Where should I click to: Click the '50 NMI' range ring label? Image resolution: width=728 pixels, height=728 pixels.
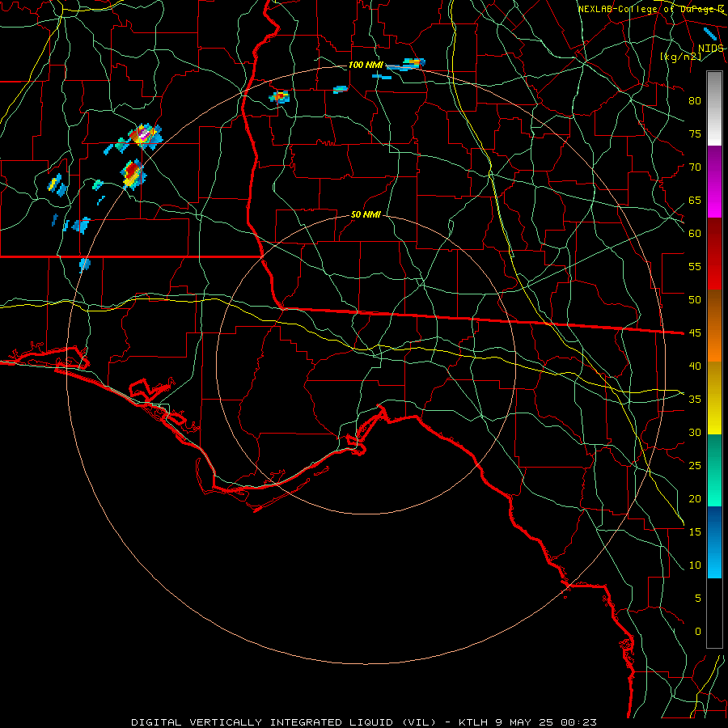coord(366,214)
